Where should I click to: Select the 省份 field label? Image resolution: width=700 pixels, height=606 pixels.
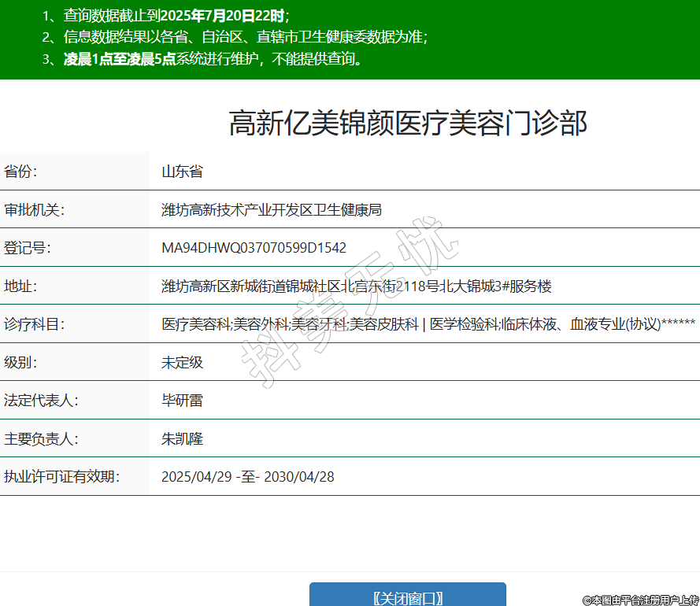(20, 172)
